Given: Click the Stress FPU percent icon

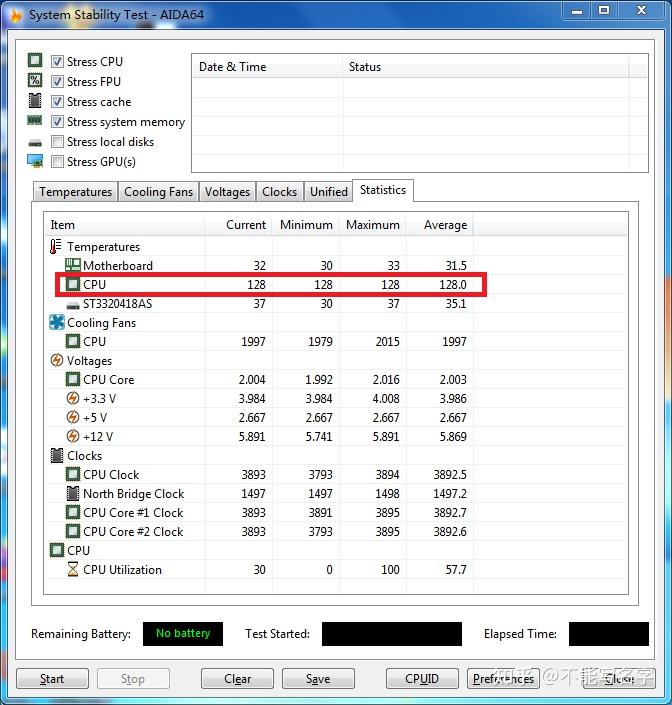Looking at the screenshot, I should [x=35, y=80].
